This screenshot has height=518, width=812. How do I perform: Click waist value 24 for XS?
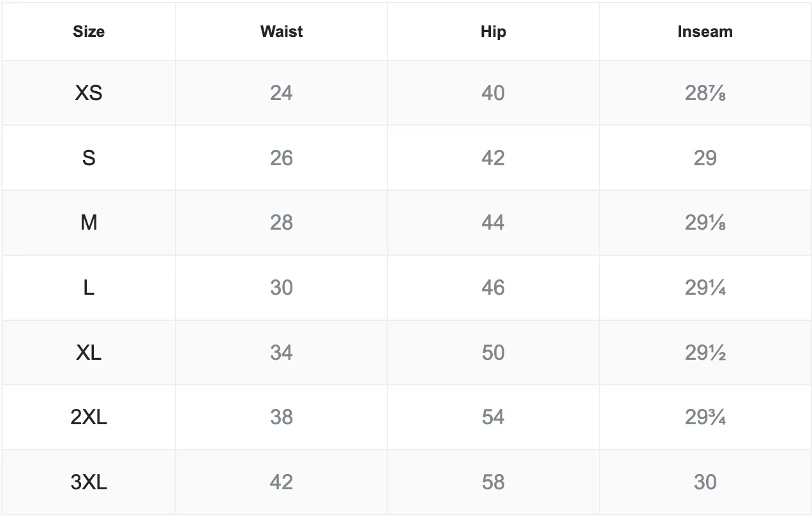click(x=282, y=93)
